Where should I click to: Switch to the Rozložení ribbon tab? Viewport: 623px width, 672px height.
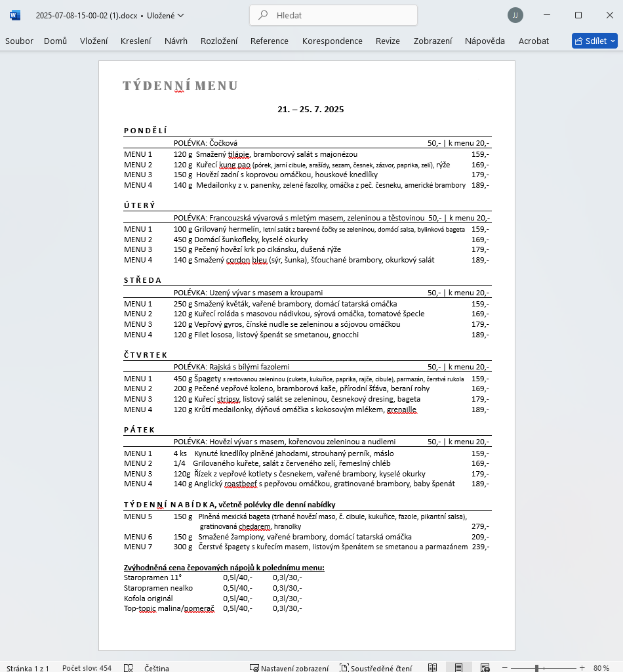(x=219, y=41)
